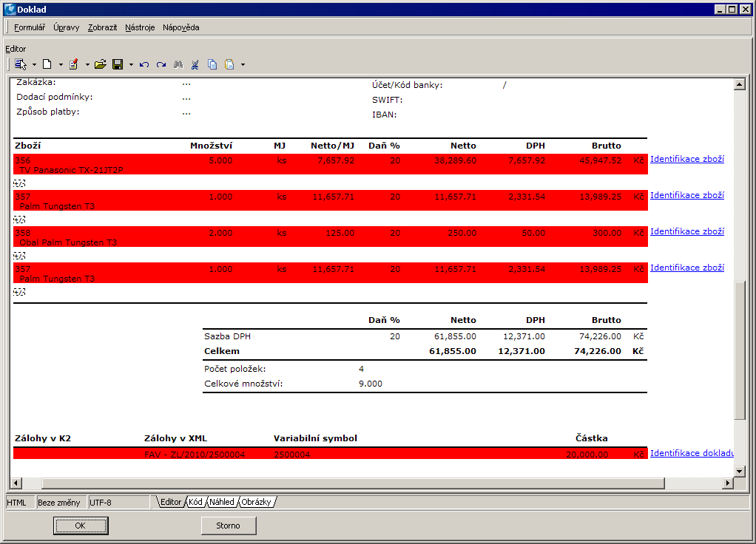756x544 pixels.
Task: Switch to the Kód tab
Action: (x=195, y=502)
